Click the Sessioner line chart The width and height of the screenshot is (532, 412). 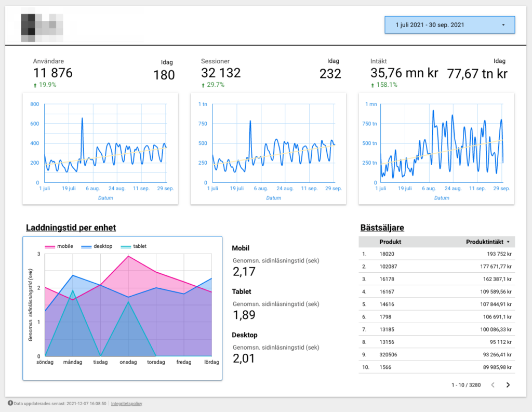(x=269, y=149)
